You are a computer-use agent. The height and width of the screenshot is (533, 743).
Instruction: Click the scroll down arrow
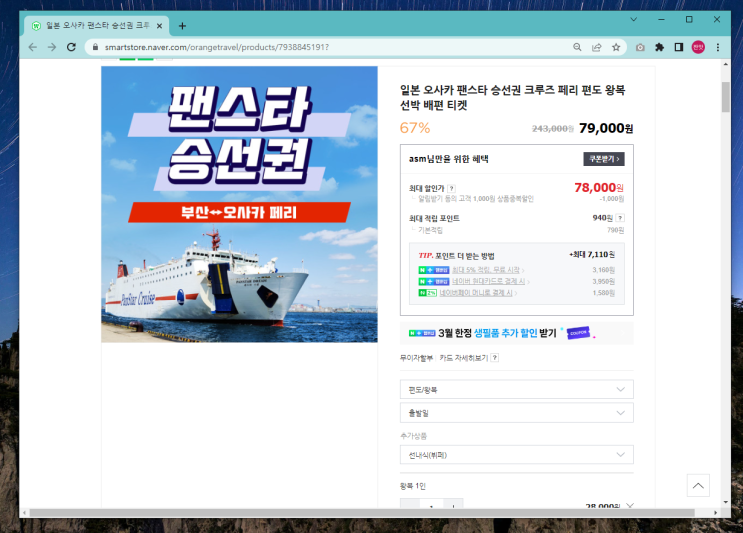click(x=725, y=502)
